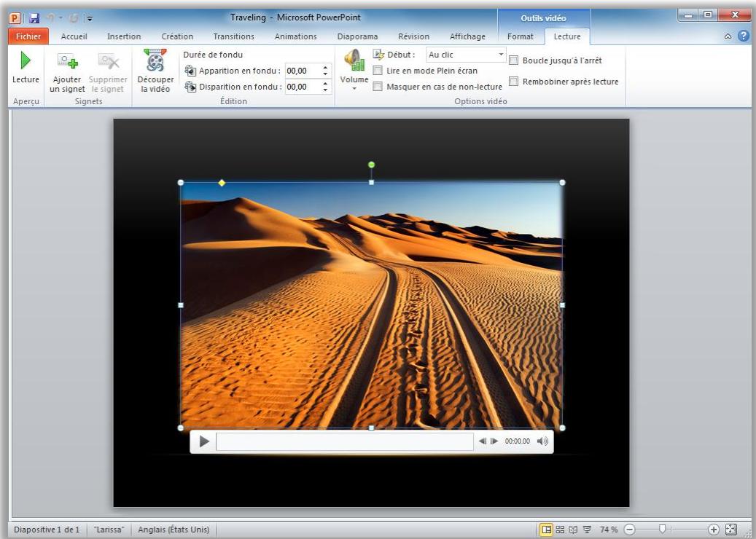Click the green Lecture preview play button
This screenshot has height=539, width=756.
26,60
